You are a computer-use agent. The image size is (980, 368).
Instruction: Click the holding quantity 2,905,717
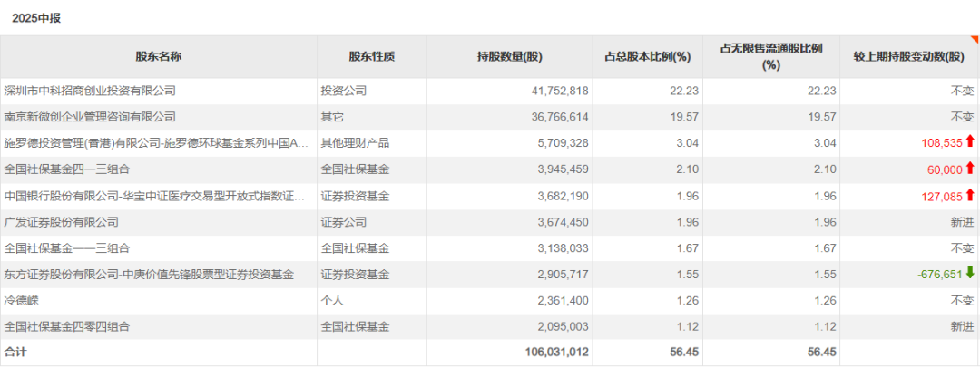[562, 275]
